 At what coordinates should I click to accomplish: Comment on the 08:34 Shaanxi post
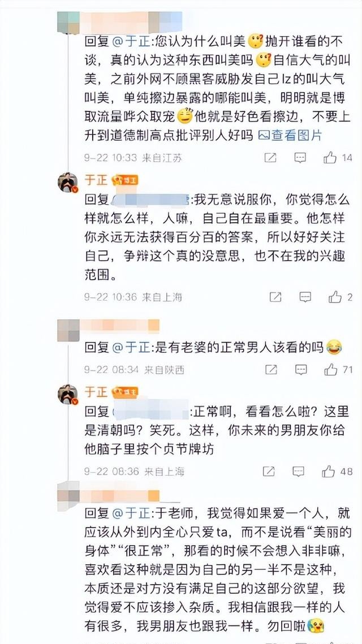tap(301, 370)
